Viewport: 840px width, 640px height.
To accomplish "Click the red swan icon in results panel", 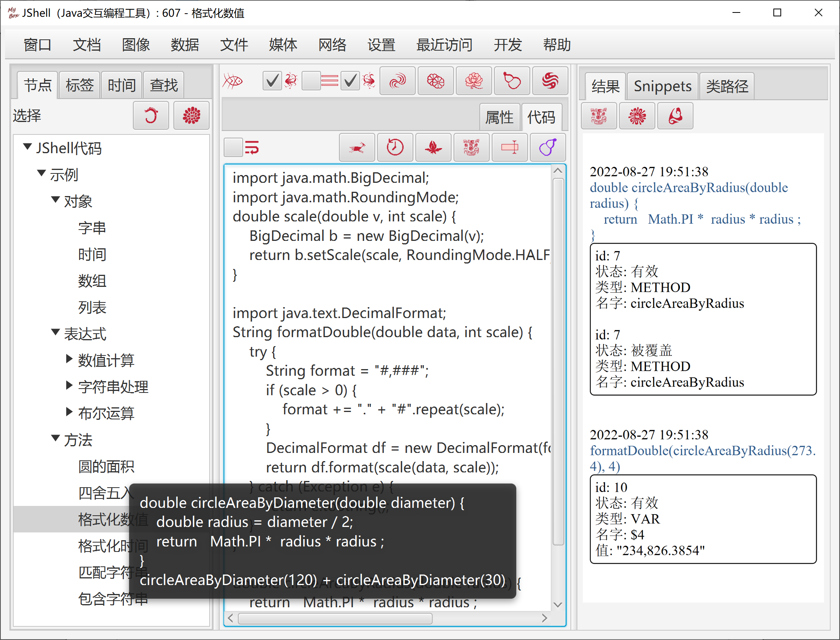I will [x=675, y=116].
